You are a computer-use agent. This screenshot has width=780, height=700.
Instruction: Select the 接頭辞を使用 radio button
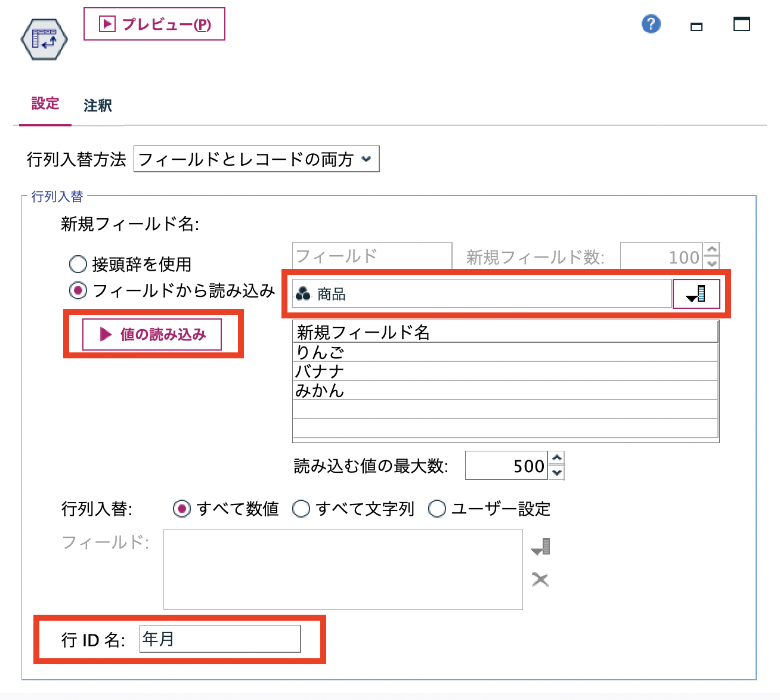click(78, 264)
